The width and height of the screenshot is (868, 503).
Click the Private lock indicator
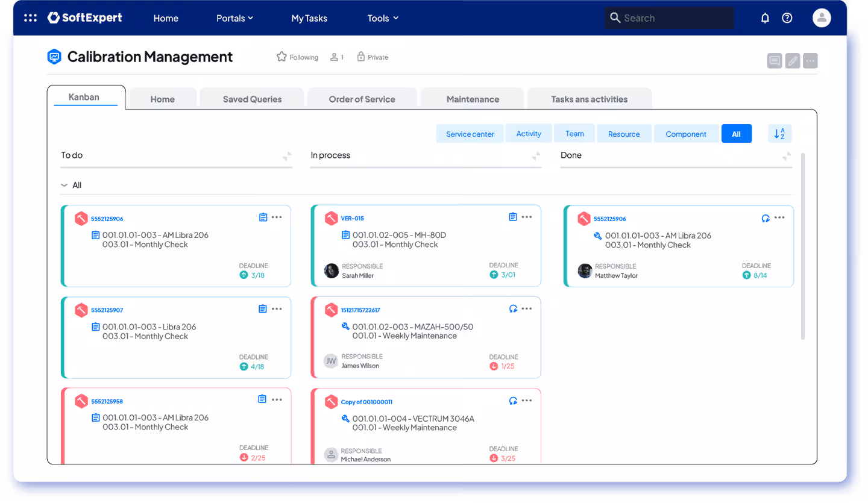click(373, 57)
